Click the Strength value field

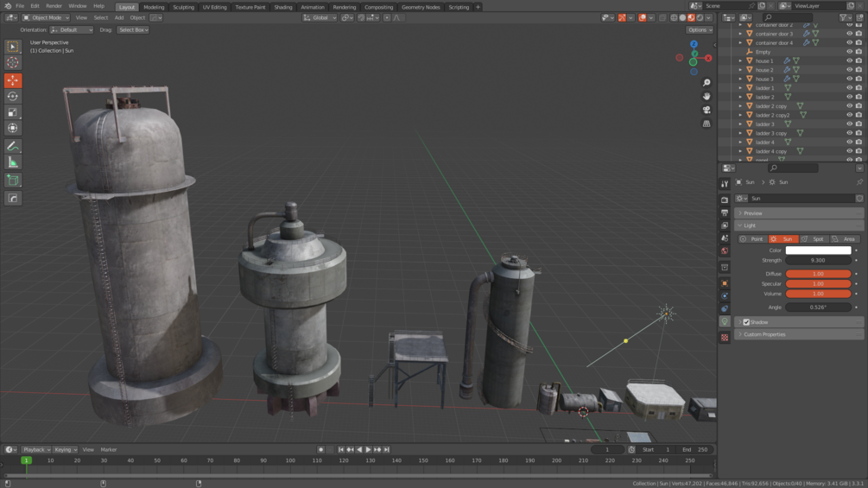pyautogui.click(x=818, y=260)
